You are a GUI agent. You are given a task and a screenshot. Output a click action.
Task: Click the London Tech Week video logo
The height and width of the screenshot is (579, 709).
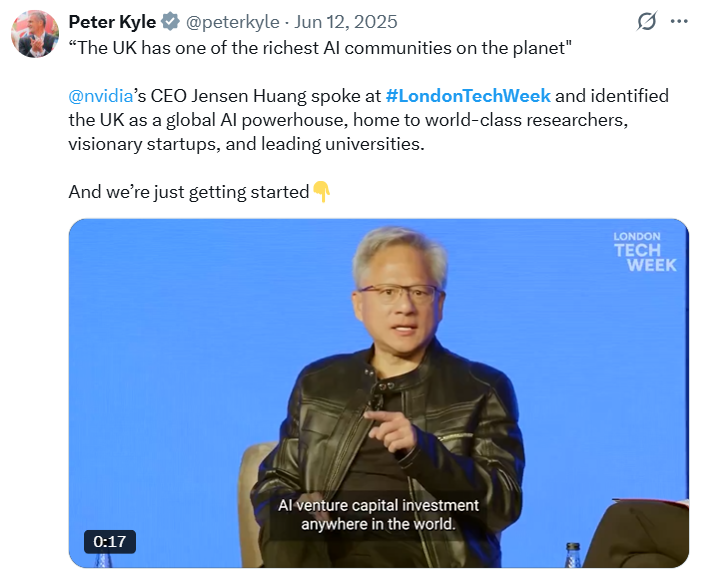[x=645, y=252]
